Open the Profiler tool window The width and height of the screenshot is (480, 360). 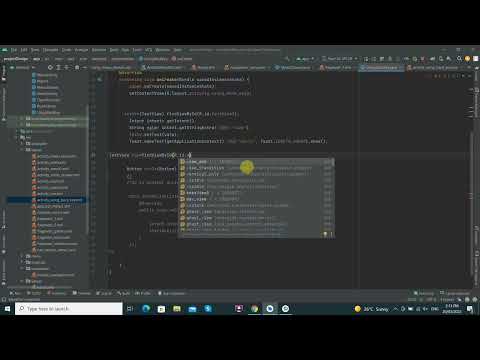(x=143, y=293)
